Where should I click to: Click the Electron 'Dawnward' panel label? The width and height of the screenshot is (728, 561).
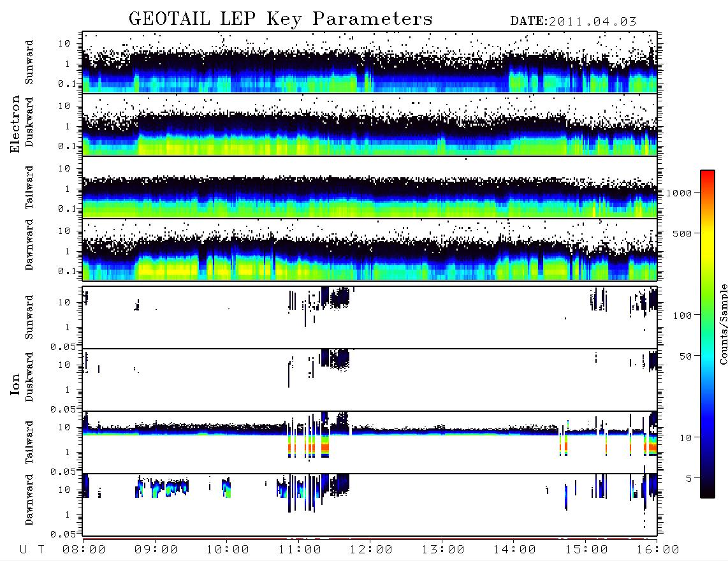(29, 245)
